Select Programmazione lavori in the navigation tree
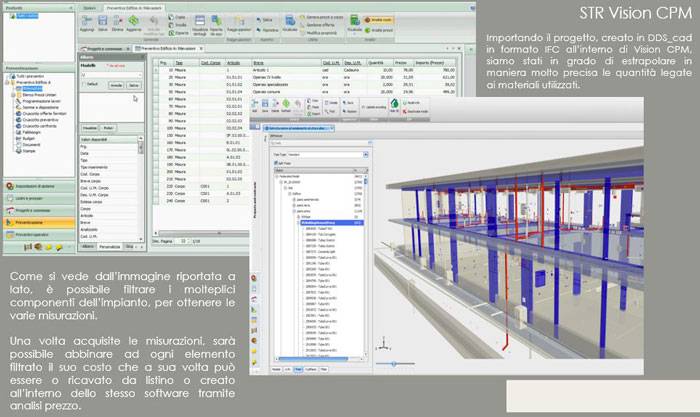The height and width of the screenshot is (417, 700). pos(41,101)
